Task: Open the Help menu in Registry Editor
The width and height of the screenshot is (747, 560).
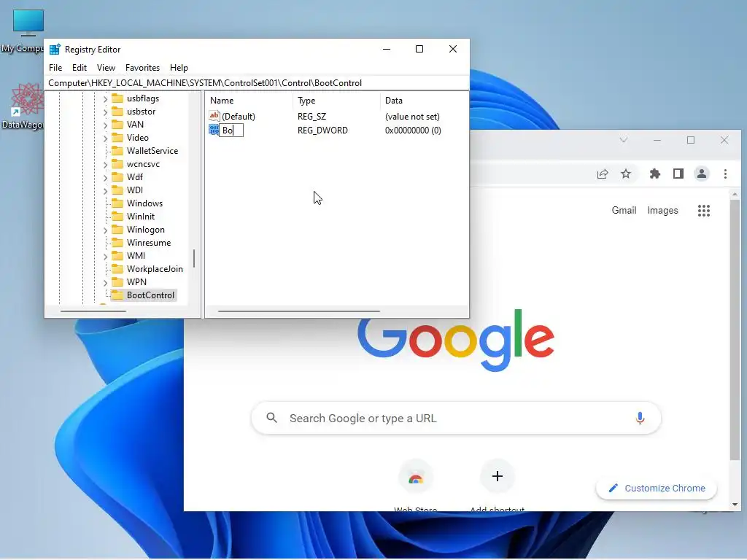Action: pyautogui.click(x=179, y=68)
